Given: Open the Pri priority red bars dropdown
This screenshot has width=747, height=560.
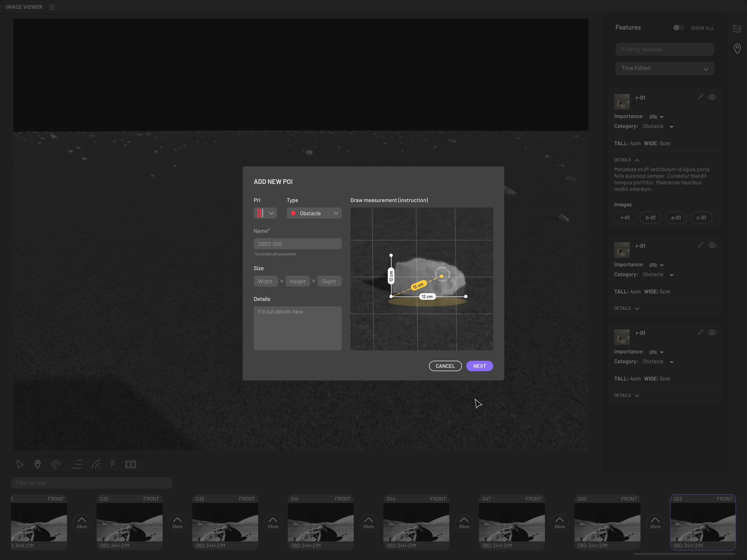Looking at the screenshot, I should click(x=265, y=213).
